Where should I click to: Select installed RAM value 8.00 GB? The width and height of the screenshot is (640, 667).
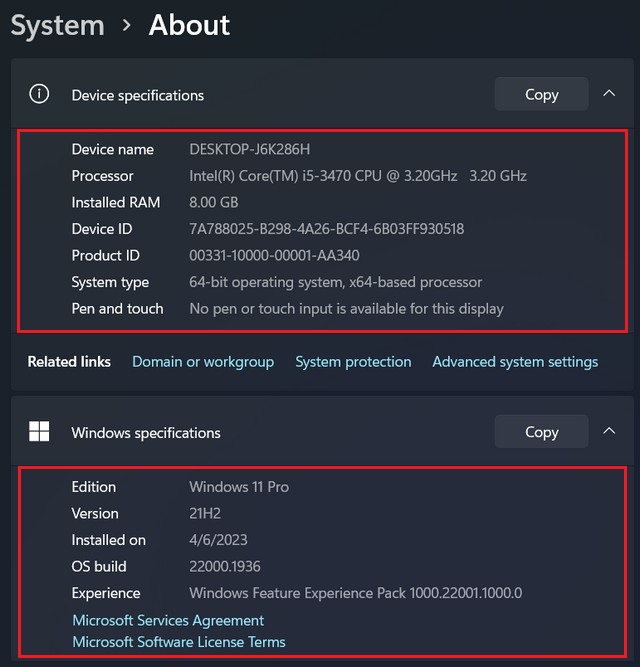coord(214,202)
